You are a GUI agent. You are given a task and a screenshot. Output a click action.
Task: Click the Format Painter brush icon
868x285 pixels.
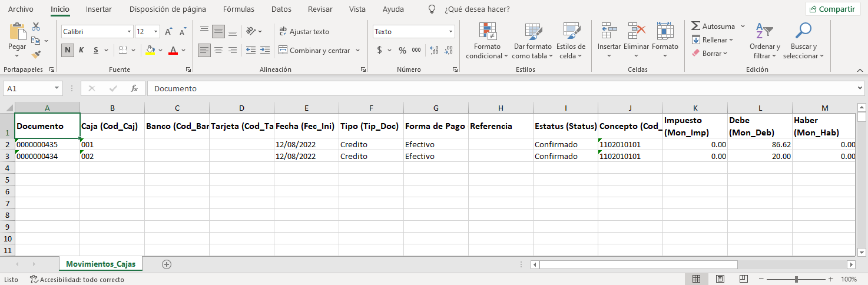(36, 55)
